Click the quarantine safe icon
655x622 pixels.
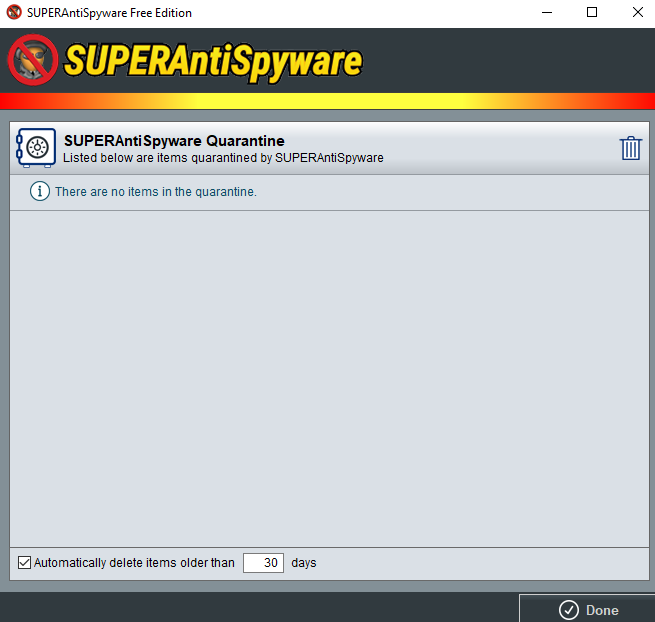coord(36,147)
